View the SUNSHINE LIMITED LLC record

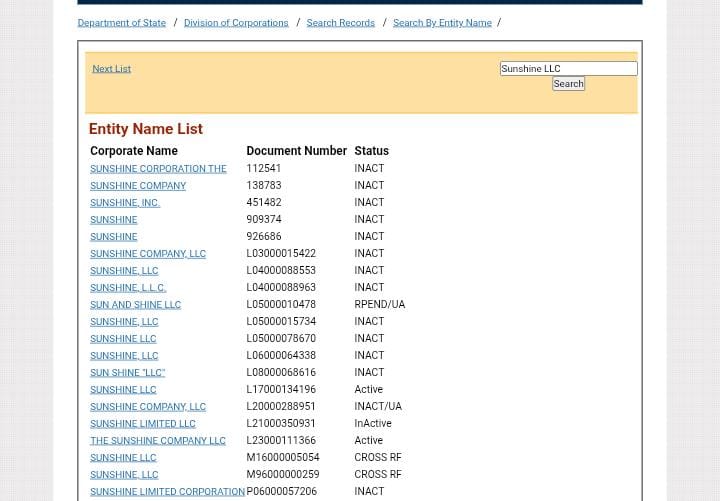[142, 424]
